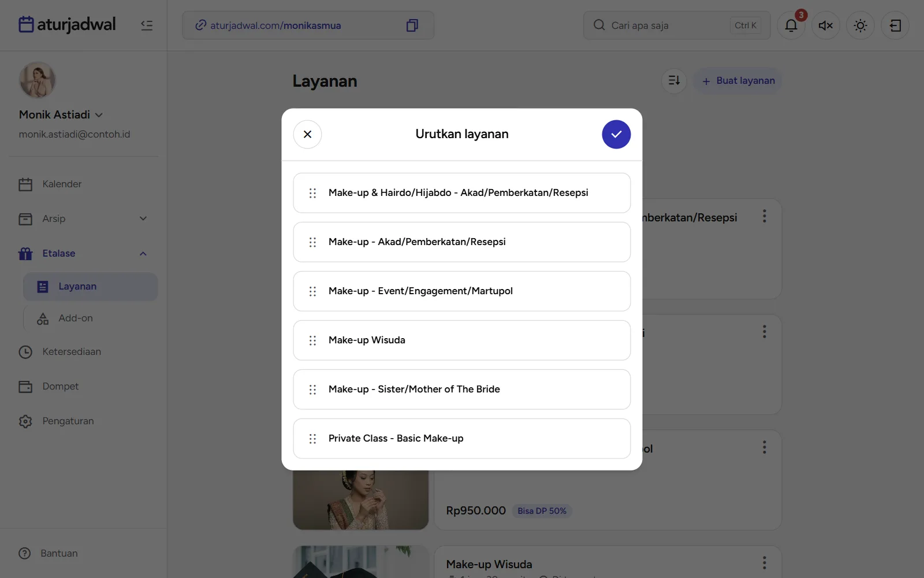Click the Bantuan question mark icon

pos(25,553)
